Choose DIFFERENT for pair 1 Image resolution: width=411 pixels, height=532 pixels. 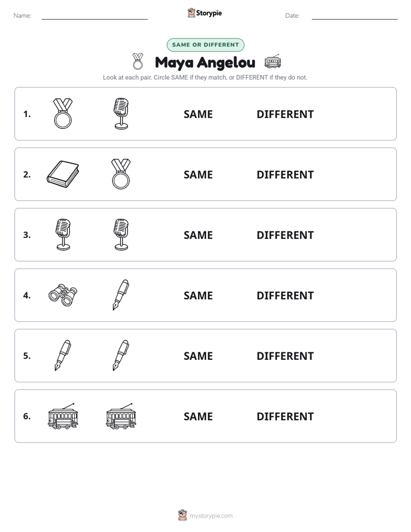[285, 114]
